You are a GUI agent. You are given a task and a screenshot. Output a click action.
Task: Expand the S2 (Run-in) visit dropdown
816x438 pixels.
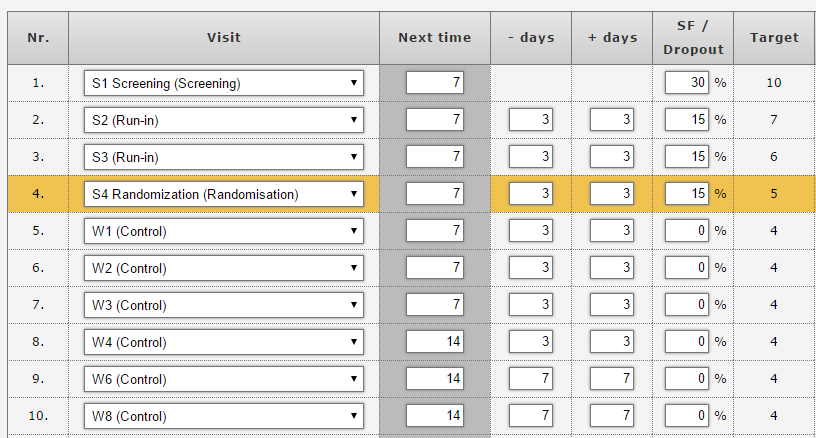click(223, 120)
